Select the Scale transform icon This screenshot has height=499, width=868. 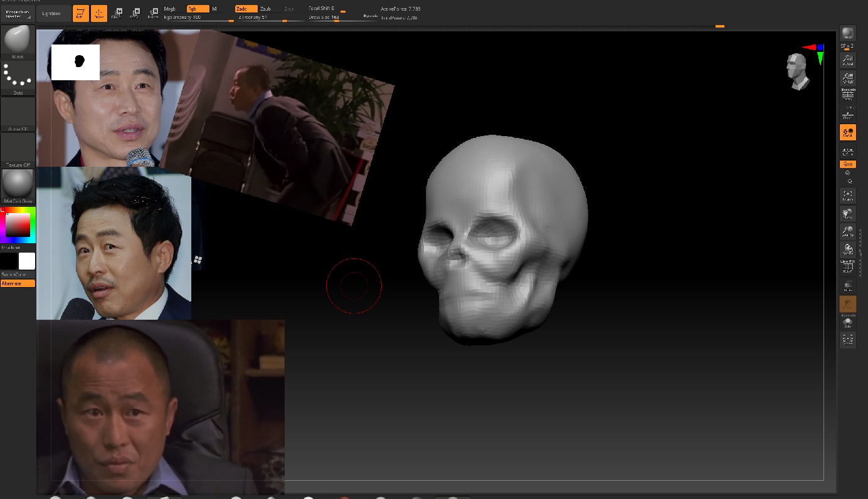(x=135, y=13)
